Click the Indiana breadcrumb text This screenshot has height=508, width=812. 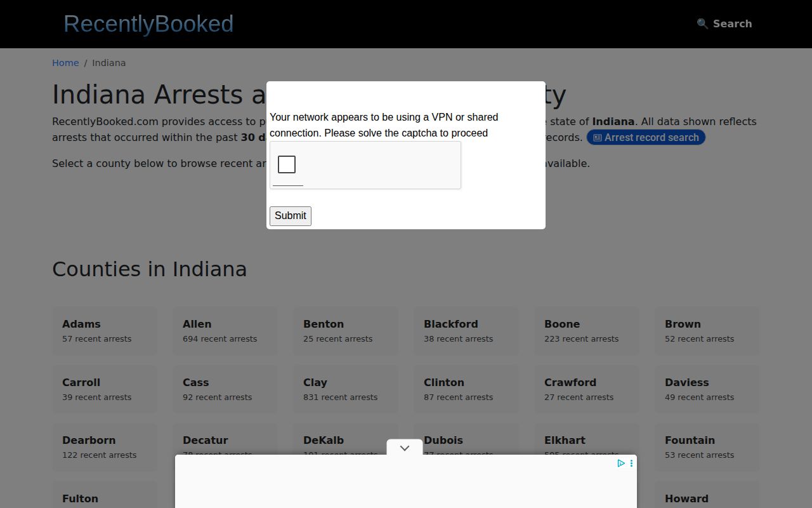click(109, 63)
